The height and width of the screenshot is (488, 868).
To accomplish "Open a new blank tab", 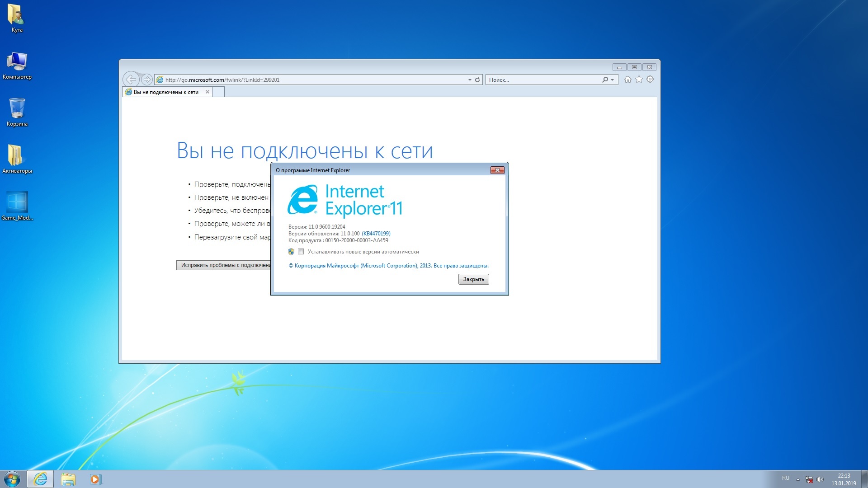I will (x=218, y=92).
